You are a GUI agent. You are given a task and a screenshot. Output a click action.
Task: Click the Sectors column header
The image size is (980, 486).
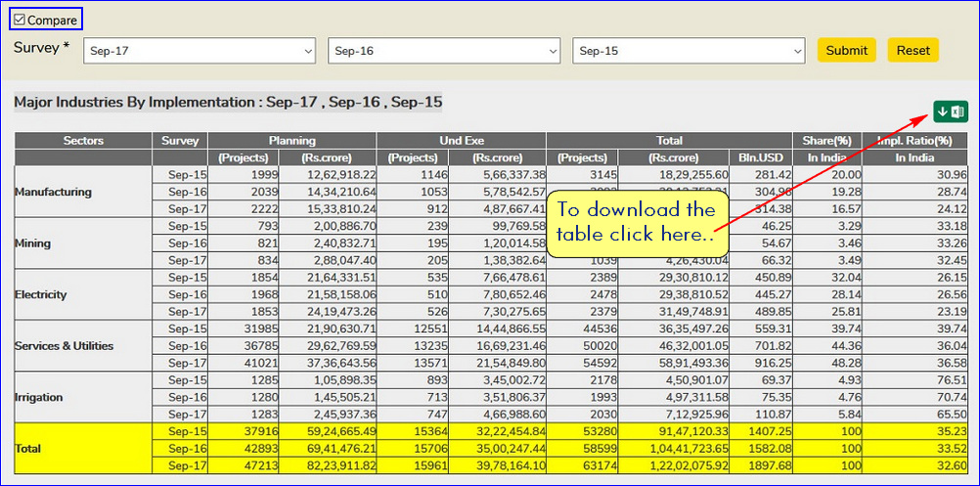(83, 141)
